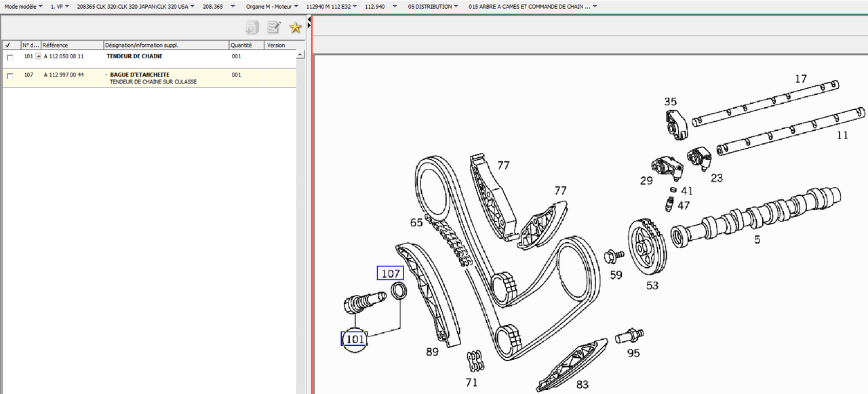868x394 pixels.
Task: Click TENDEUR DE CHAINE SUR CULASSE subtext
Action: click(153, 81)
